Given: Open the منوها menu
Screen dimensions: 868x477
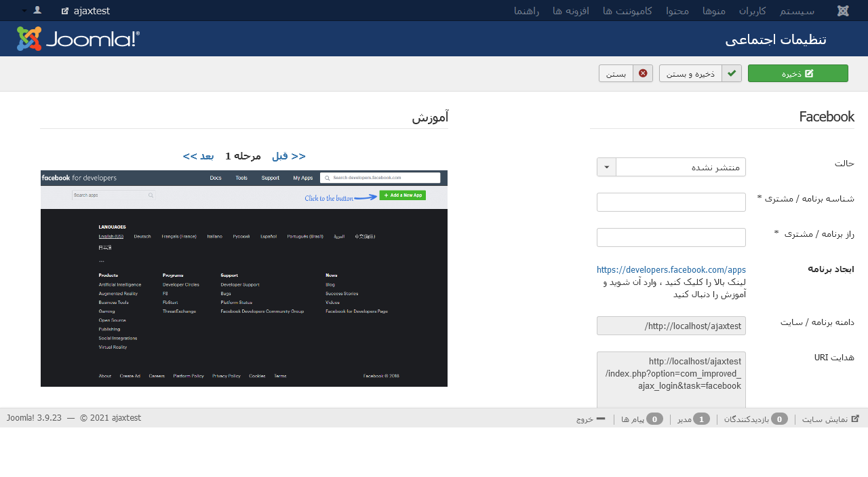Looking at the screenshot, I should pos(713,11).
